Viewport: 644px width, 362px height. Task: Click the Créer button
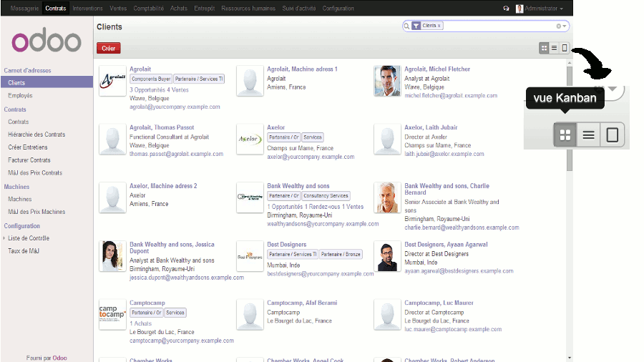tap(109, 48)
